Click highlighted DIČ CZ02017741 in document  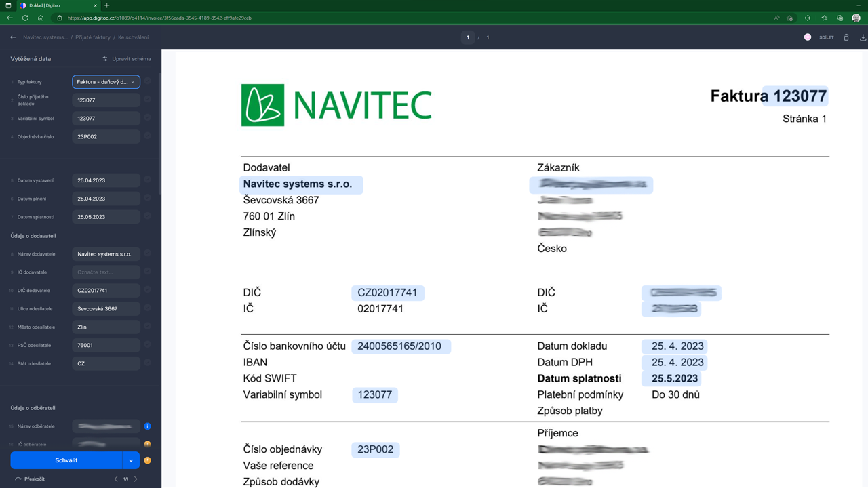[x=388, y=293]
